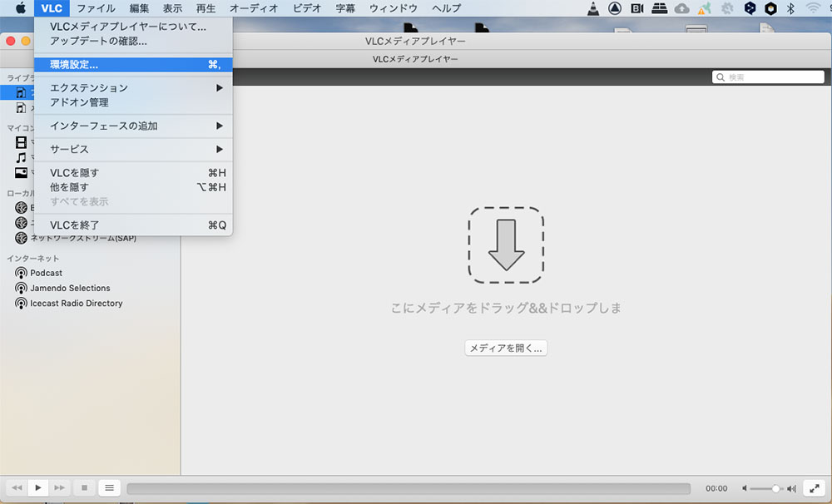Click the B camera status icon in menu bar
The height and width of the screenshot is (504, 832).
point(636,8)
